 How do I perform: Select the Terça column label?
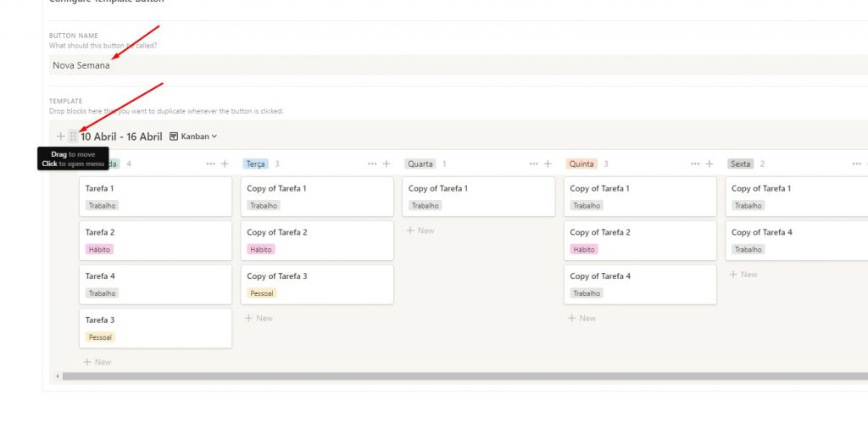tap(256, 164)
